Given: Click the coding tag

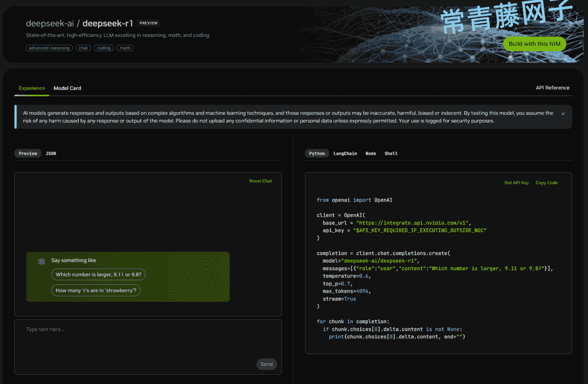Looking at the screenshot, I should (103, 48).
